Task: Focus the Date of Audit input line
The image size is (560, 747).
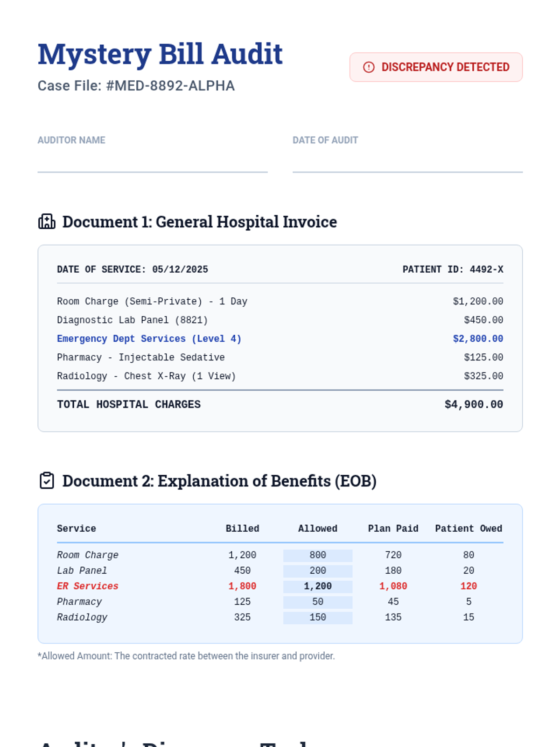Action: [x=407, y=163]
